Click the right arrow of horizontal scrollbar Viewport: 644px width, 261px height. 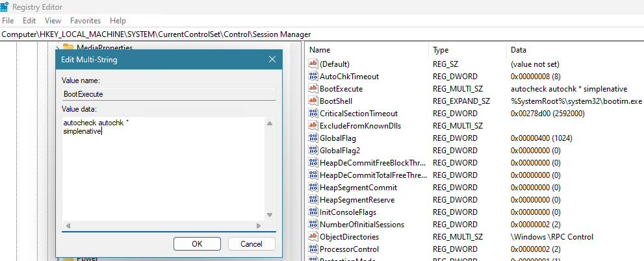(260, 226)
